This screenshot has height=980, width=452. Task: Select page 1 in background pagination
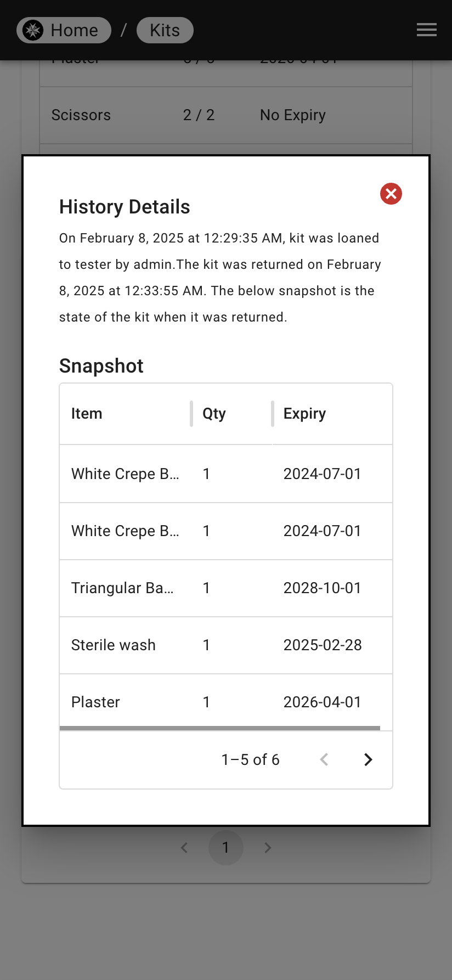(x=225, y=848)
